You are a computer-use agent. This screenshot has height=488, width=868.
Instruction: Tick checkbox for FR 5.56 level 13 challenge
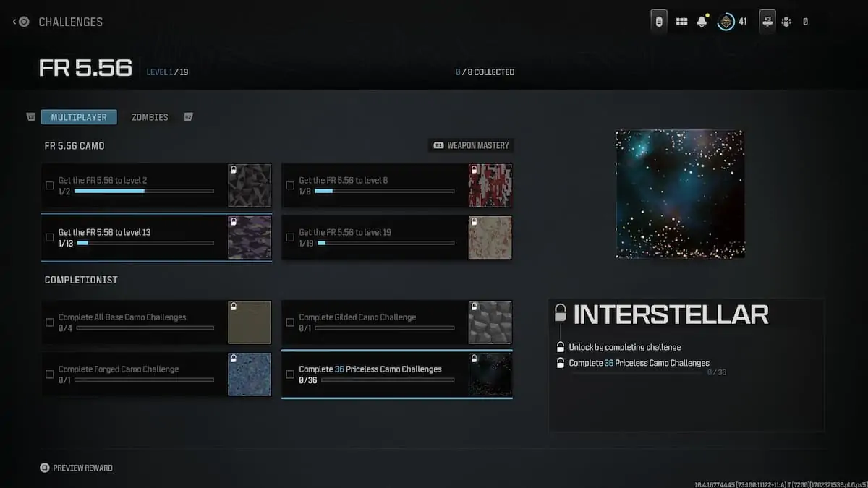point(50,237)
